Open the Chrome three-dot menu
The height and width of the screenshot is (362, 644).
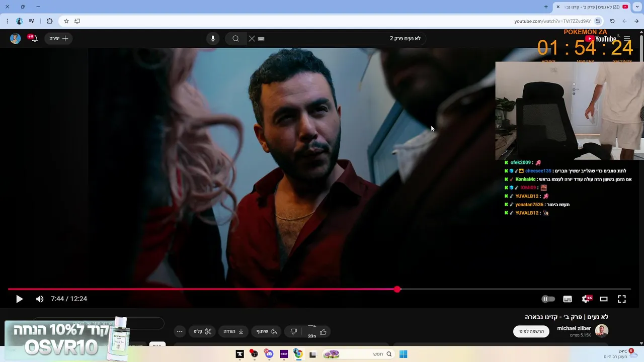(7, 21)
